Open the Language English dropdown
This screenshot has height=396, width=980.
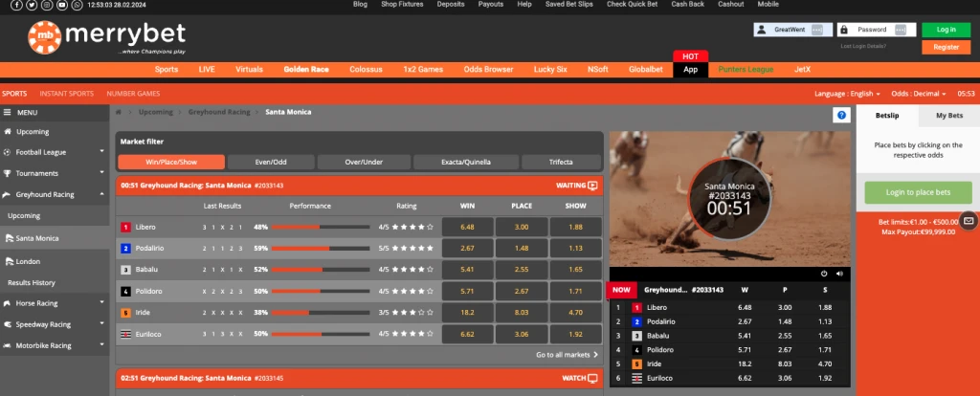[x=847, y=94]
